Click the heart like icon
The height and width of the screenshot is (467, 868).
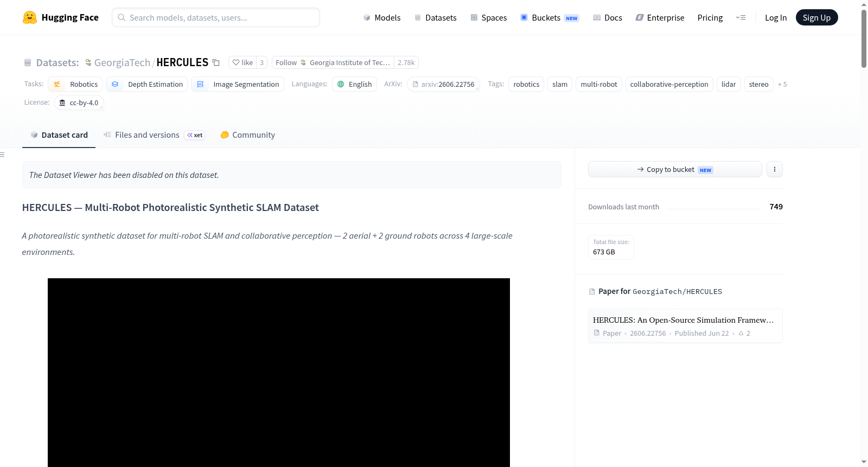point(236,62)
